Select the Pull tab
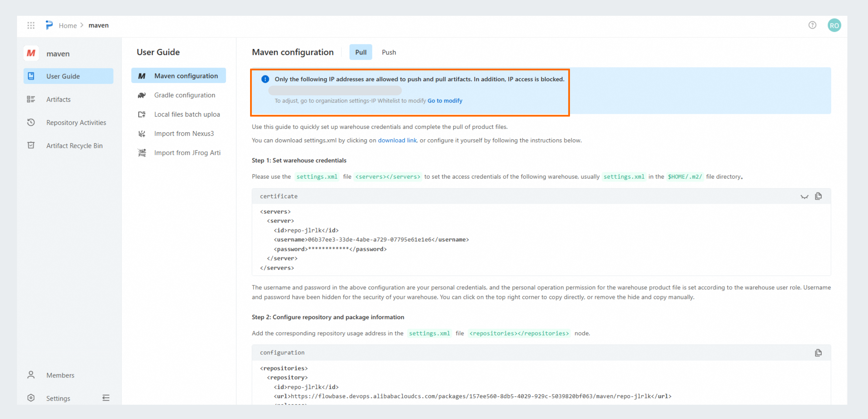 361,52
